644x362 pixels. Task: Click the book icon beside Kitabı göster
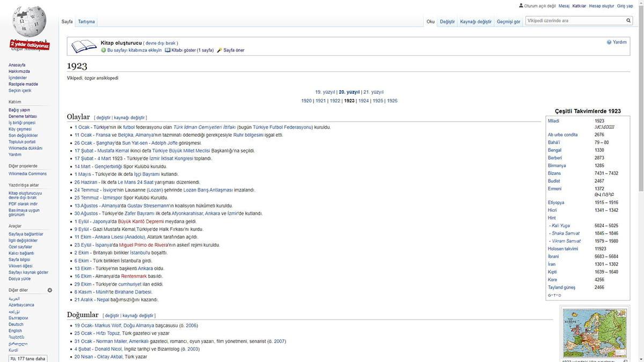tap(168, 50)
